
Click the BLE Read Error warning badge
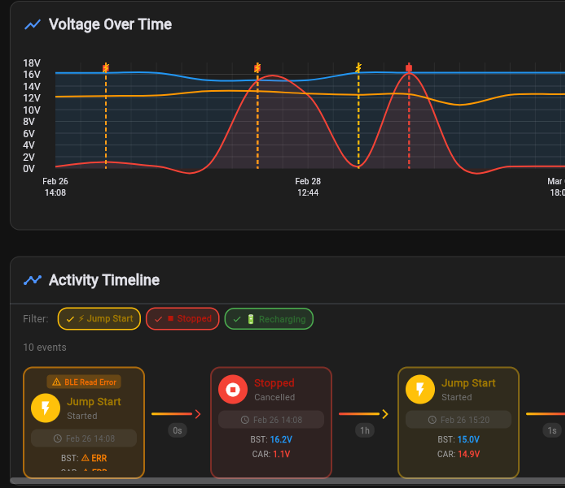[x=84, y=382]
